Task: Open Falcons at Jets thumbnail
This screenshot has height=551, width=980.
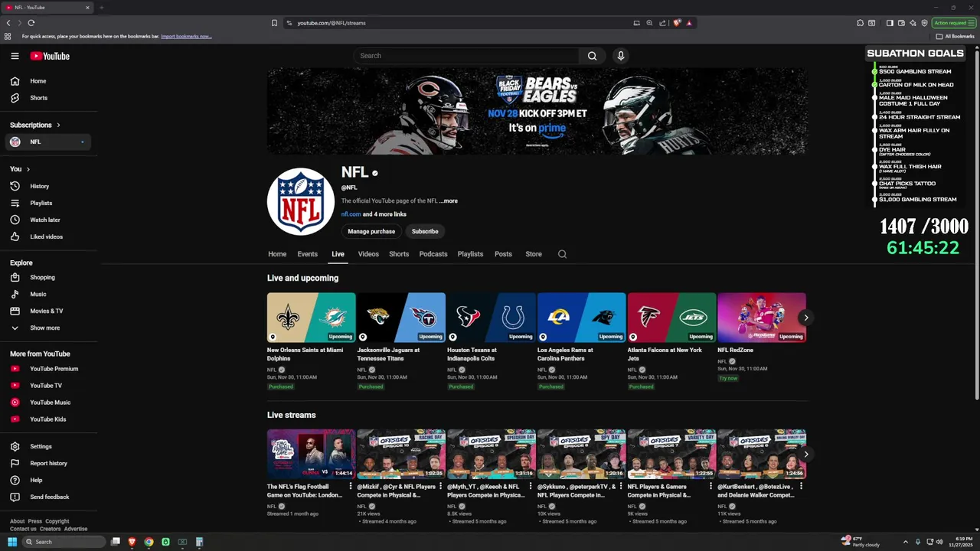Action: click(671, 318)
